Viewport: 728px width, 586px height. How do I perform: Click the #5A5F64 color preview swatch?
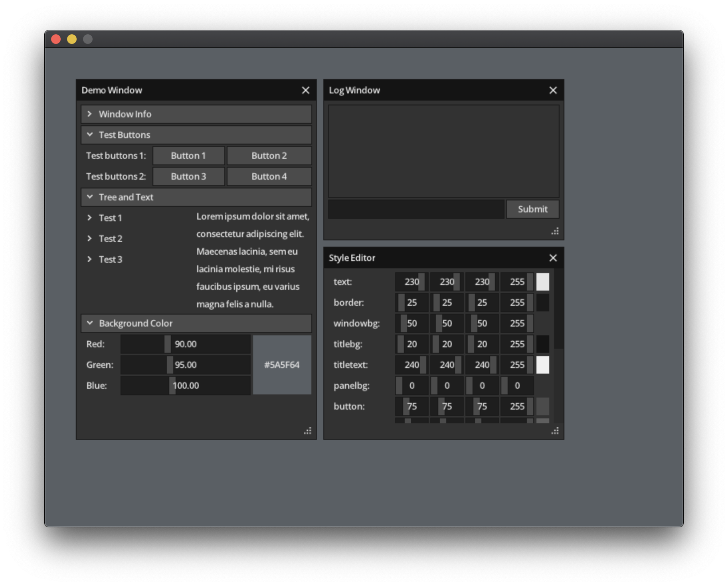281,364
